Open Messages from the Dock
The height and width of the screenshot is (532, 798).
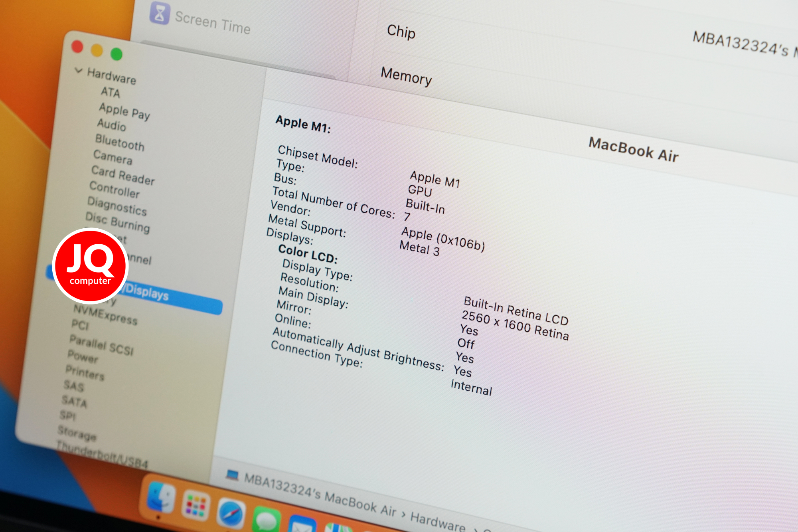pyautogui.click(x=267, y=520)
